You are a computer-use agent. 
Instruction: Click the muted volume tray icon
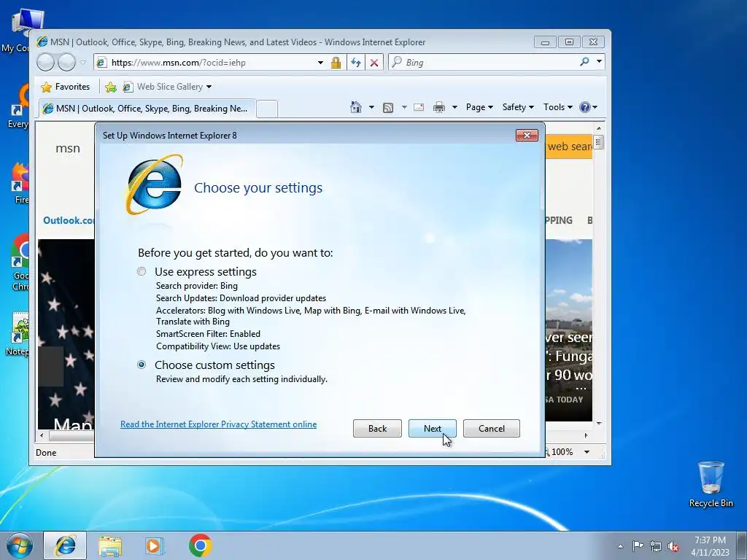(x=673, y=546)
